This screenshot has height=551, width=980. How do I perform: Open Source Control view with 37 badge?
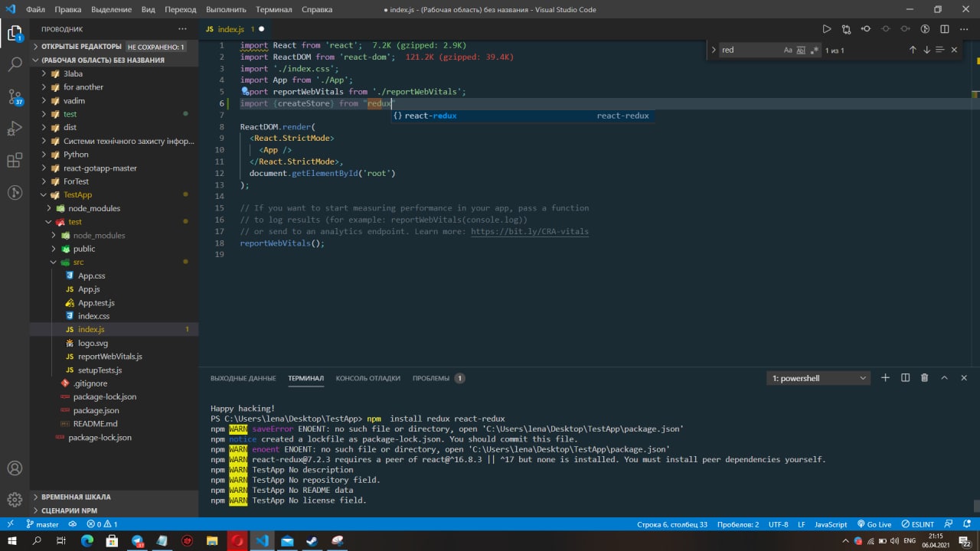tap(15, 97)
